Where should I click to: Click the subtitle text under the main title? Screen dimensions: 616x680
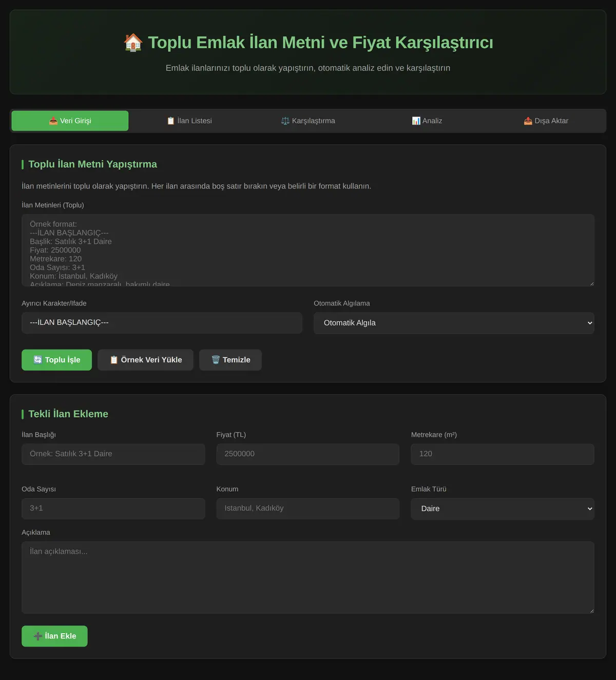coord(308,68)
